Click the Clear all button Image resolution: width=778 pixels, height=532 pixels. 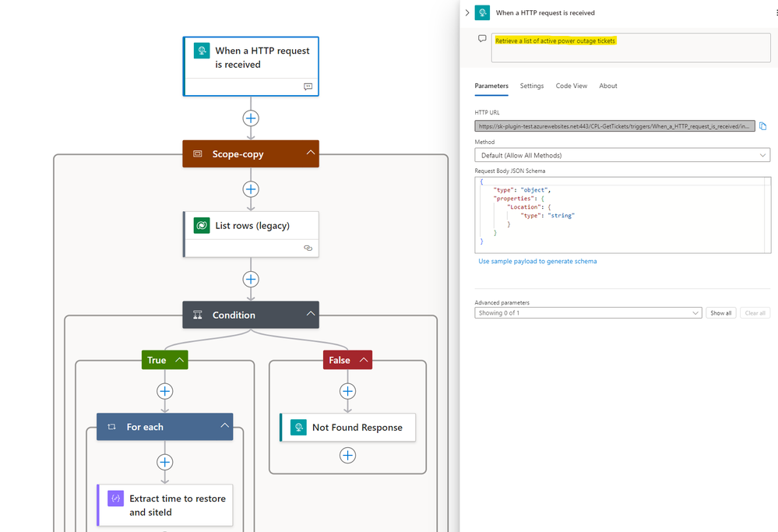[755, 312]
